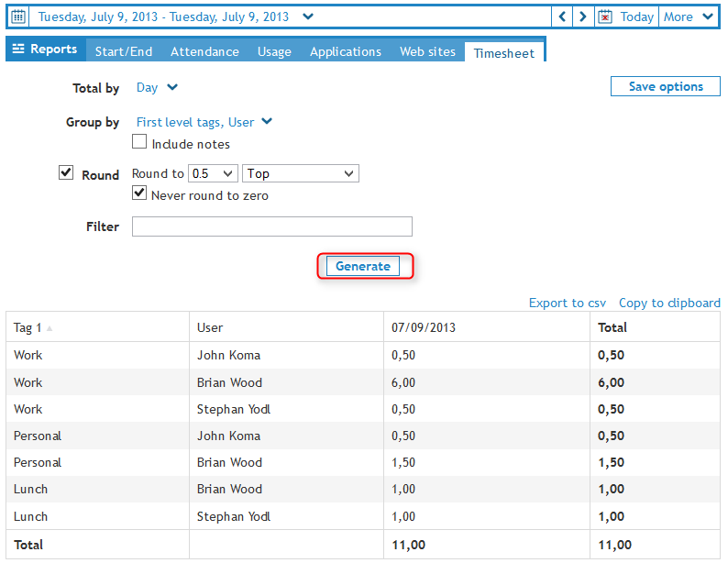Image resolution: width=728 pixels, height=563 pixels.
Task: Open the Reports menu icon
Action: tap(18, 50)
